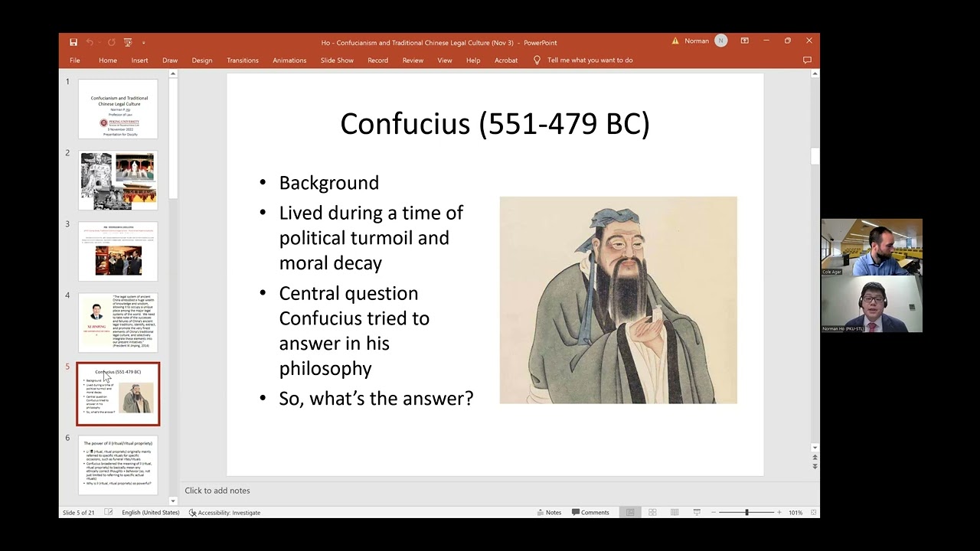Select the Confucius portrait image on slide
The height and width of the screenshot is (551, 980).
[x=618, y=300]
